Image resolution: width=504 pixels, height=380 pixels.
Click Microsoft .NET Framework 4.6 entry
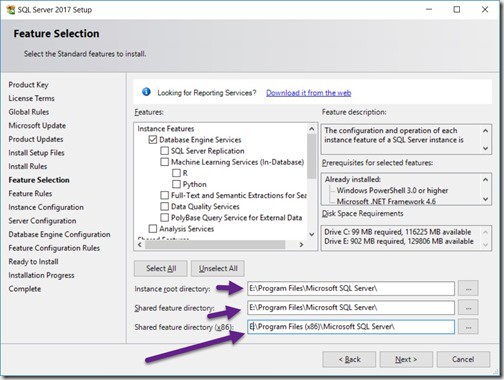coord(386,201)
